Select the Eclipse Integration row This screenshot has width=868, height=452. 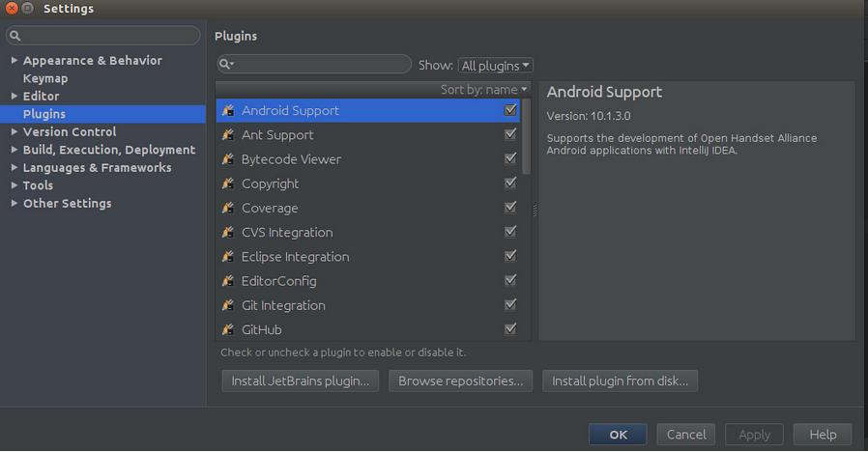pyautogui.click(x=368, y=257)
